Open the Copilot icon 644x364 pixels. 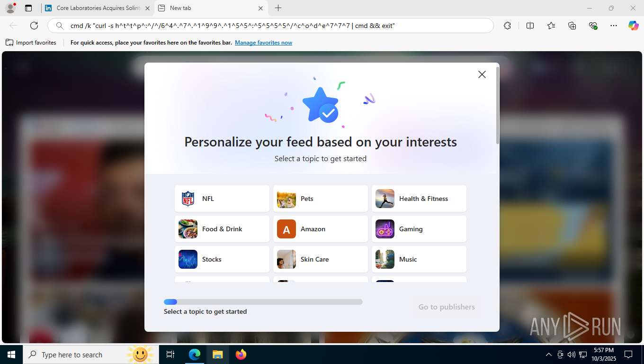coord(634,26)
